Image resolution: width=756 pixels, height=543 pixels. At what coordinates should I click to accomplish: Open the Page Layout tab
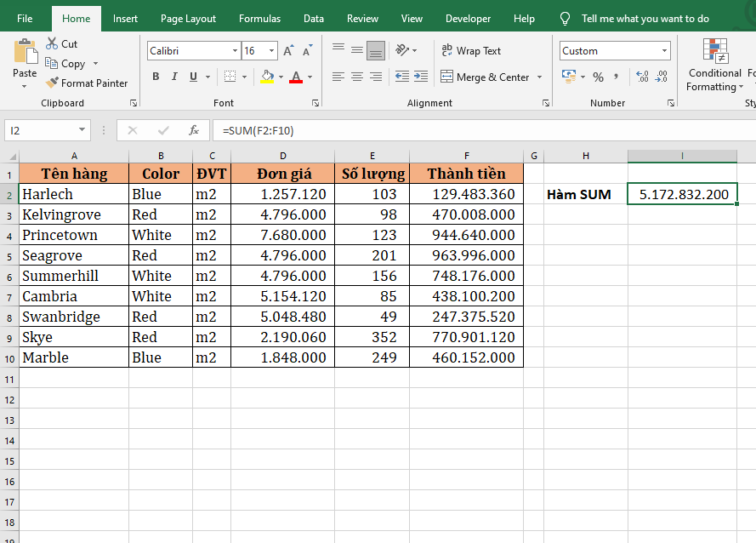188,19
